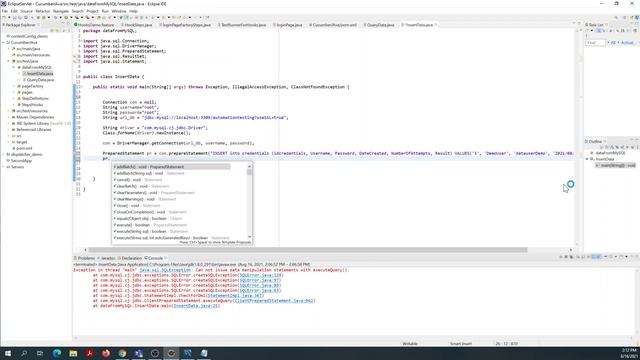Open the InsertData.java:25 stack link
The width and height of the screenshot is (640, 360).
click(196, 306)
